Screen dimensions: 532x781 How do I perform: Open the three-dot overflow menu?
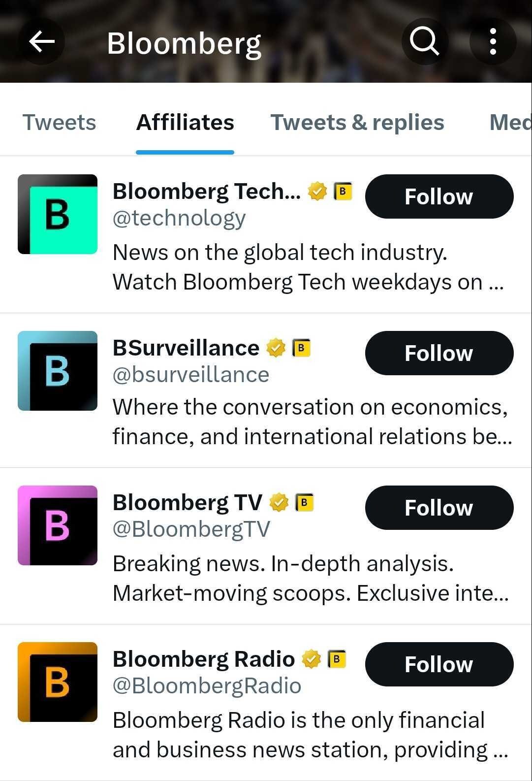[x=493, y=41]
